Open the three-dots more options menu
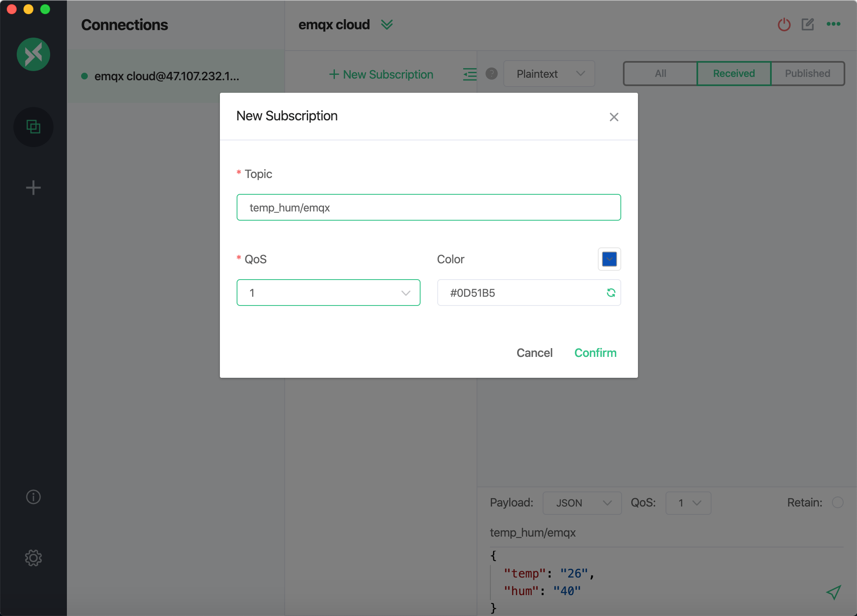The width and height of the screenshot is (857, 616). tap(833, 24)
